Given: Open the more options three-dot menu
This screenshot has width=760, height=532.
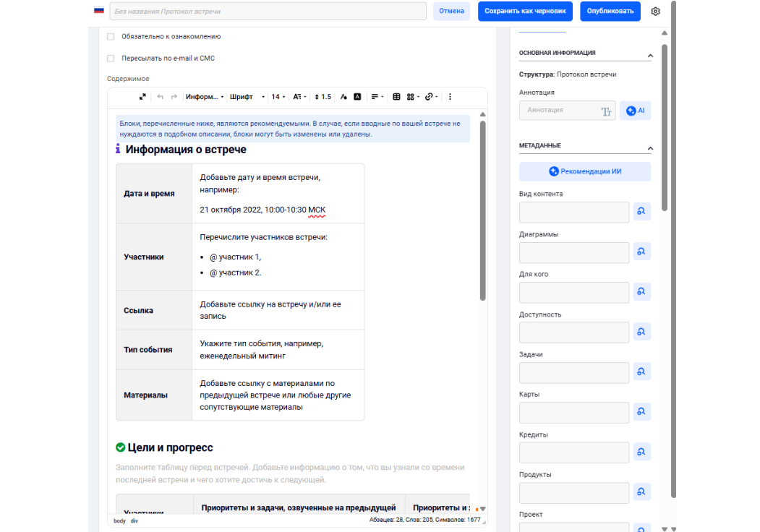Looking at the screenshot, I should [450, 97].
